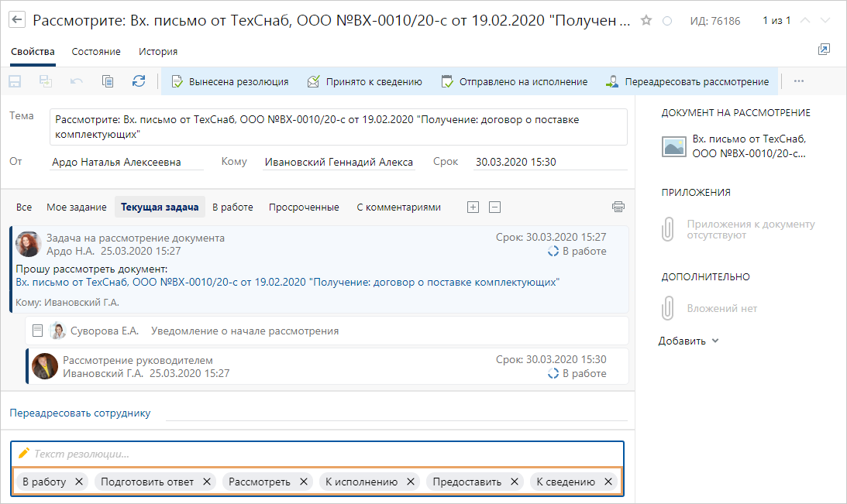Open the more actions ellipsis menu
847x504 pixels.
tap(799, 81)
